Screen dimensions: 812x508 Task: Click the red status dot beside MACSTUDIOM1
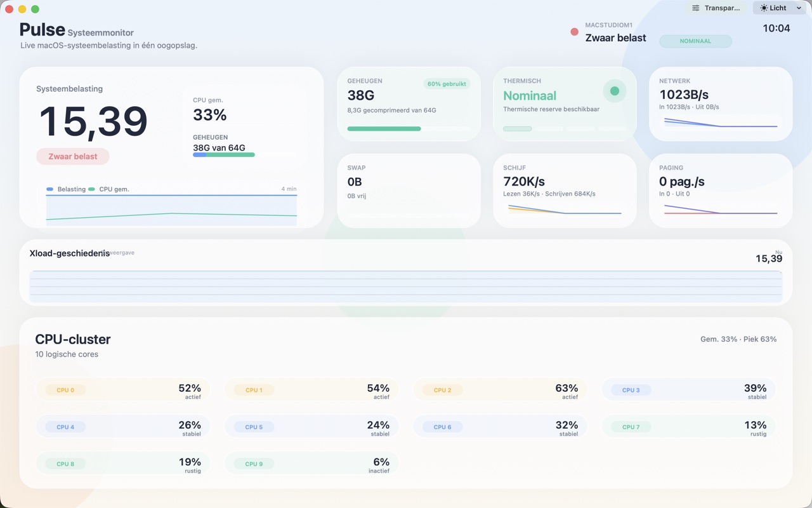[574, 32]
